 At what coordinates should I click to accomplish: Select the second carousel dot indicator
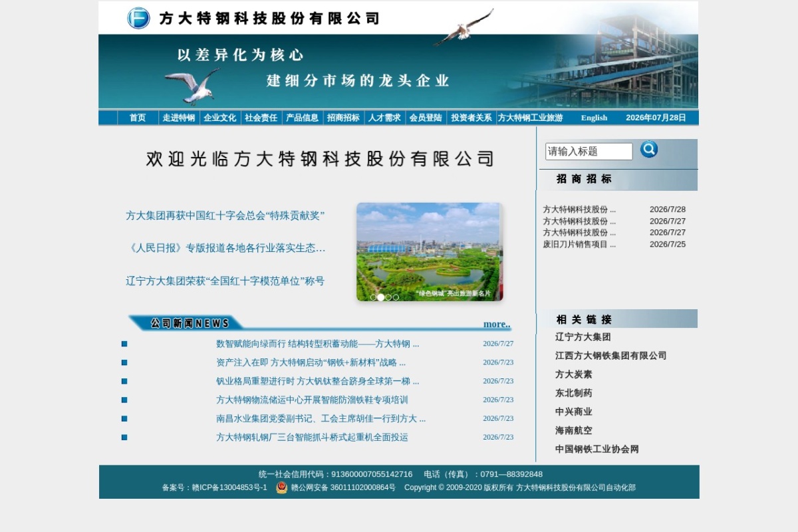coord(380,297)
